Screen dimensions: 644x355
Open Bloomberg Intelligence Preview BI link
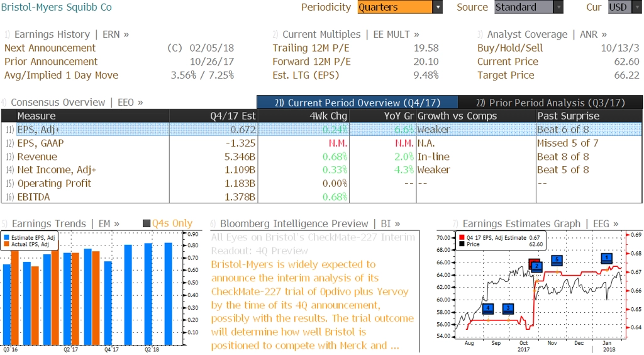pos(310,223)
